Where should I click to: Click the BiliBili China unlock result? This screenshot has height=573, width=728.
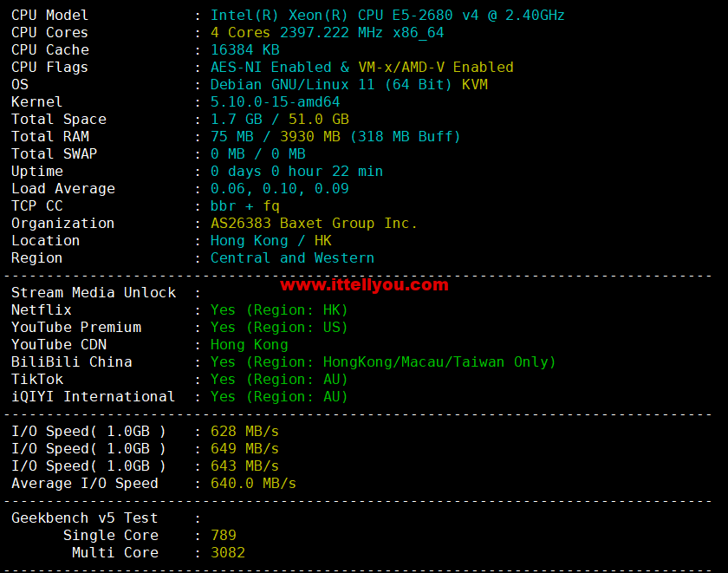pos(383,362)
